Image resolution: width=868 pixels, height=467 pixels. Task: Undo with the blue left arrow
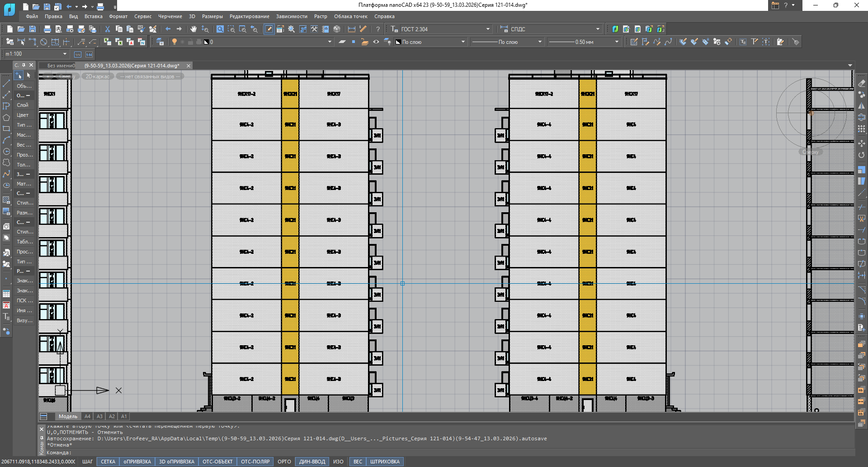(x=168, y=29)
